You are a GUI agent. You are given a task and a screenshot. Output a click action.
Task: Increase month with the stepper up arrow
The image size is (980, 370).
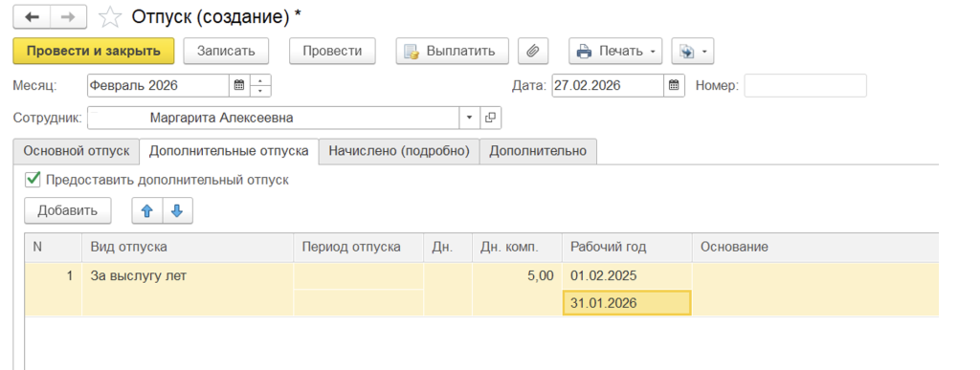pos(260,80)
